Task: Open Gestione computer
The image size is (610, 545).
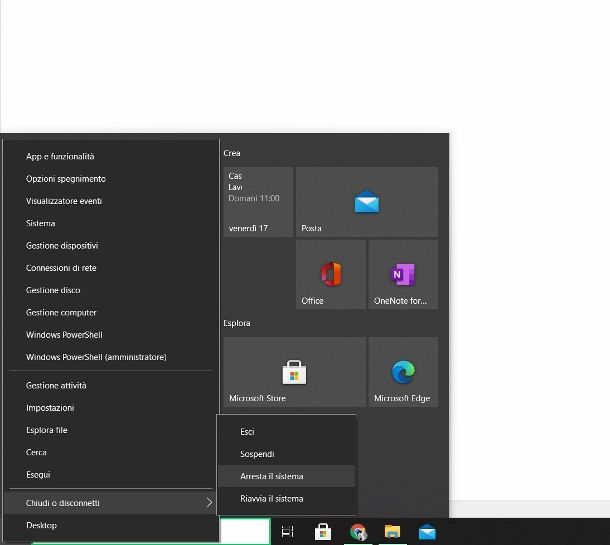Action: pyautogui.click(x=111, y=313)
